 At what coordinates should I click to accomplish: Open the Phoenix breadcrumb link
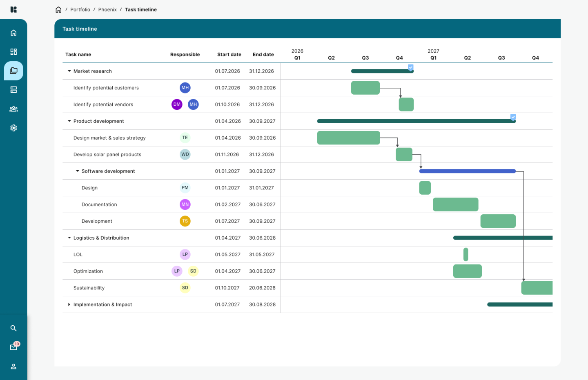(107, 9)
